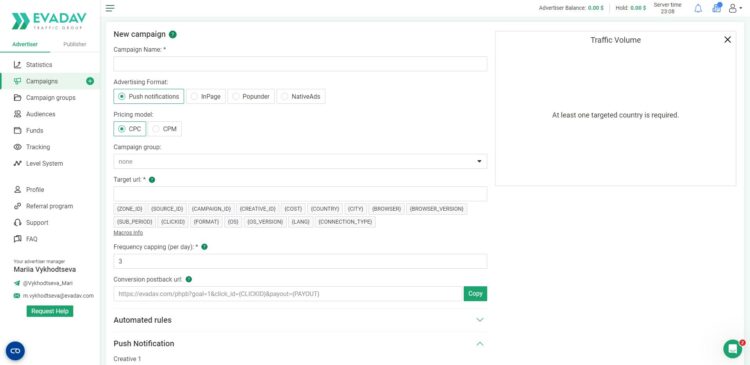Click the Funds wallet icon
The image size is (750, 365).
tap(17, 131)
